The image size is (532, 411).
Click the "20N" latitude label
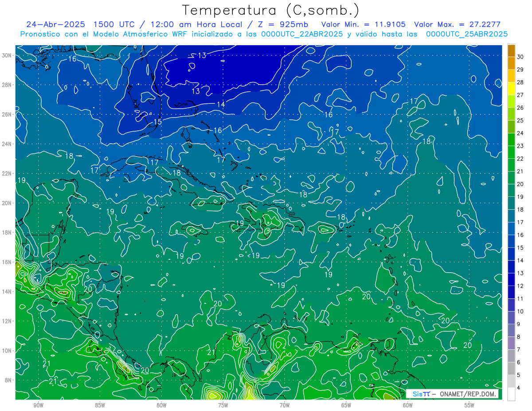pos(7,203)
